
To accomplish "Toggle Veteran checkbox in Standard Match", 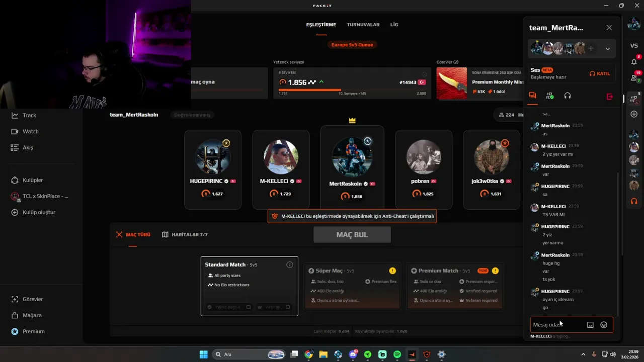I will [x=288, y=307].
